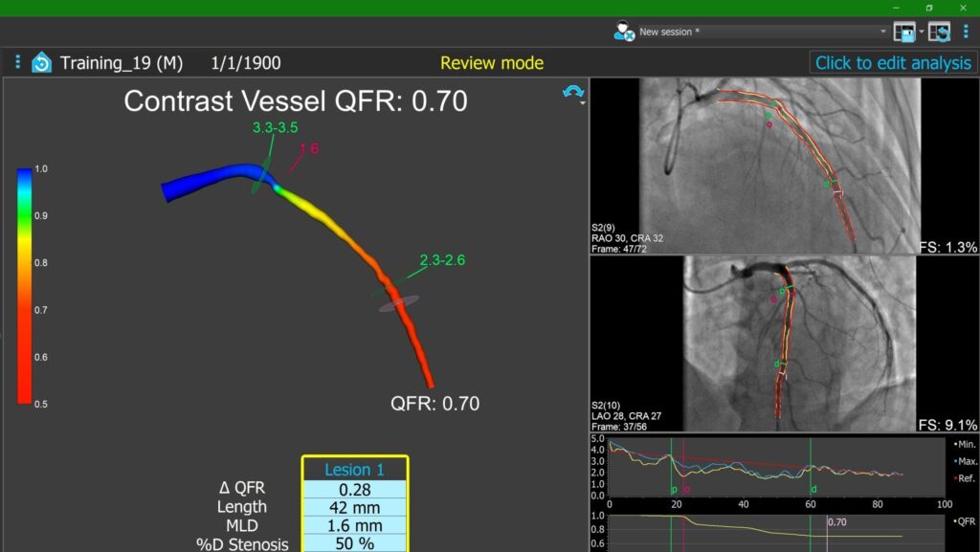The image size is (980, 552).
Task: Click the 3D view rotate icon
Action: click(573, 91)
